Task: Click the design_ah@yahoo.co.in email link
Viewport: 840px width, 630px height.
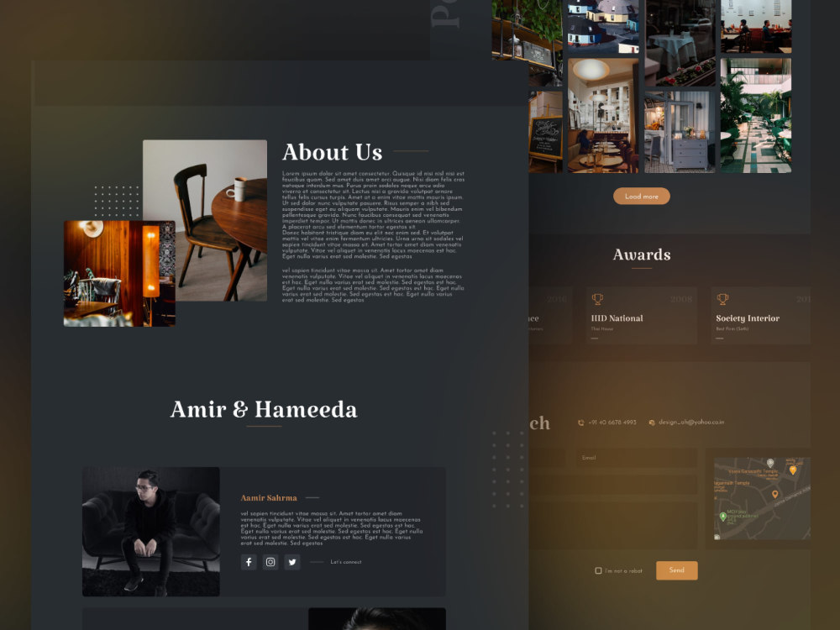Action: tap(691, 423)
